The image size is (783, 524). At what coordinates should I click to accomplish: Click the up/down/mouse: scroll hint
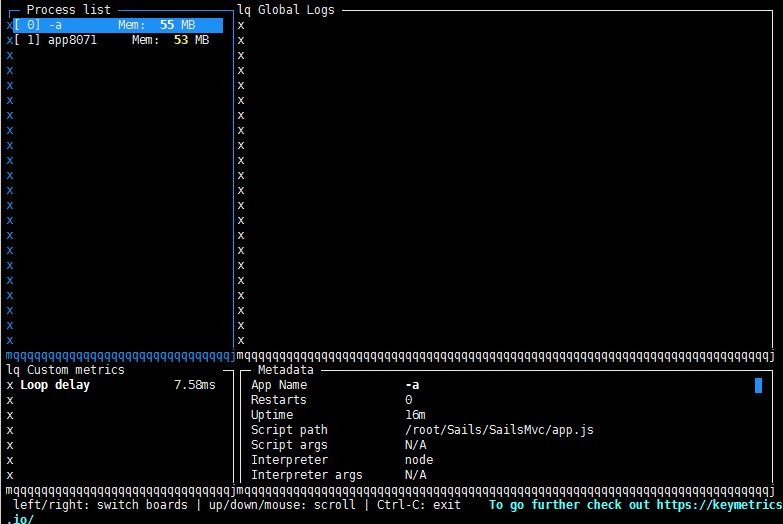282,505
